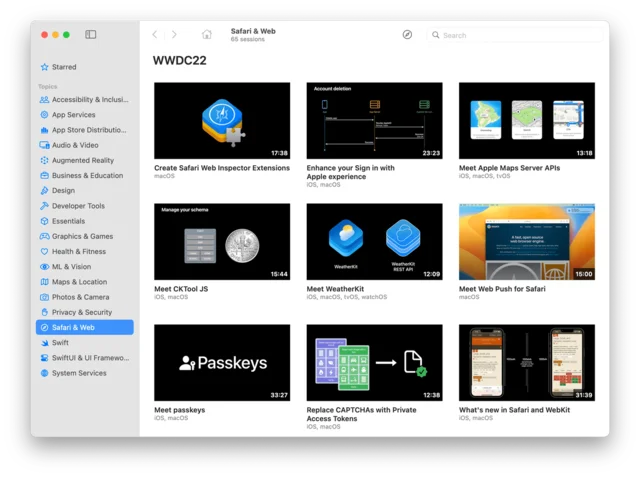
Task: Click the ML & Vision eye icon
Action: coord(44,266)
